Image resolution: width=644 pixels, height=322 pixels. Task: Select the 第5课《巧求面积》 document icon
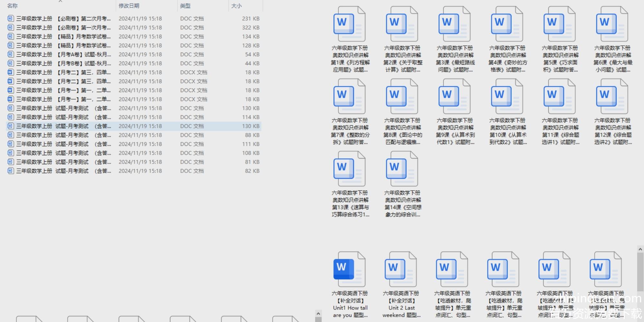[x=559, y=24]
